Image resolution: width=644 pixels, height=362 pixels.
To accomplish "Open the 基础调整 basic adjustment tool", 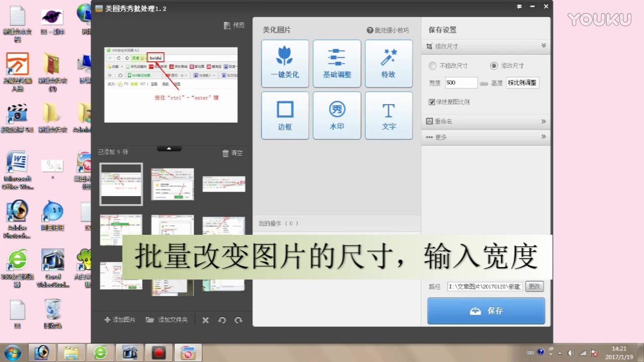I will [x=337, y=63].
